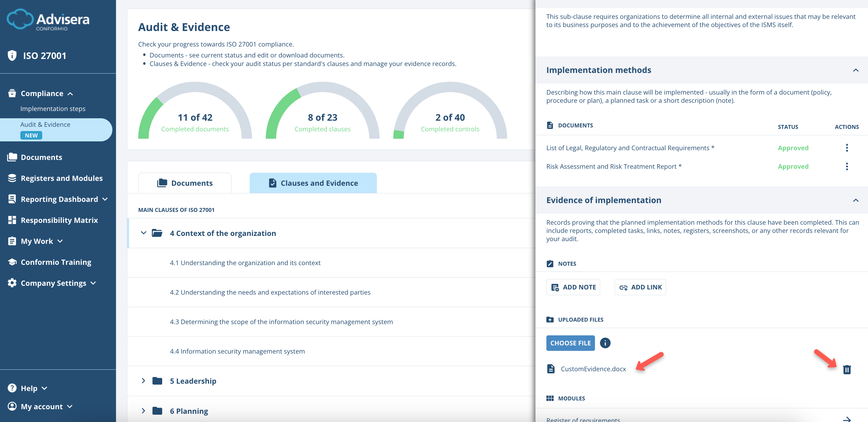This screenshot has width=868, height=422.
Task: Click the Help question mark icon
Action: 12,388
